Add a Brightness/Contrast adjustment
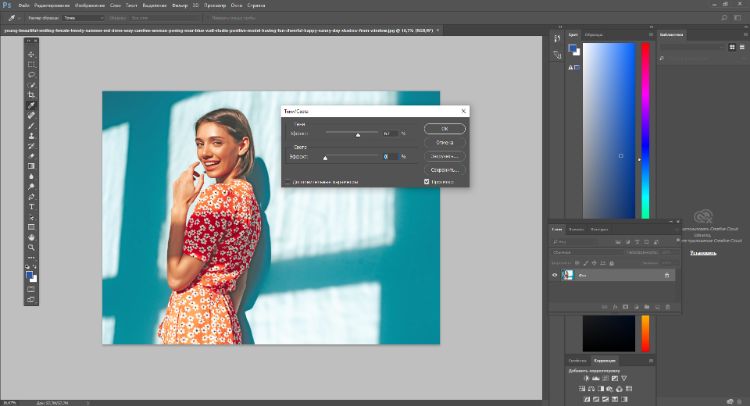 (586, 378)
